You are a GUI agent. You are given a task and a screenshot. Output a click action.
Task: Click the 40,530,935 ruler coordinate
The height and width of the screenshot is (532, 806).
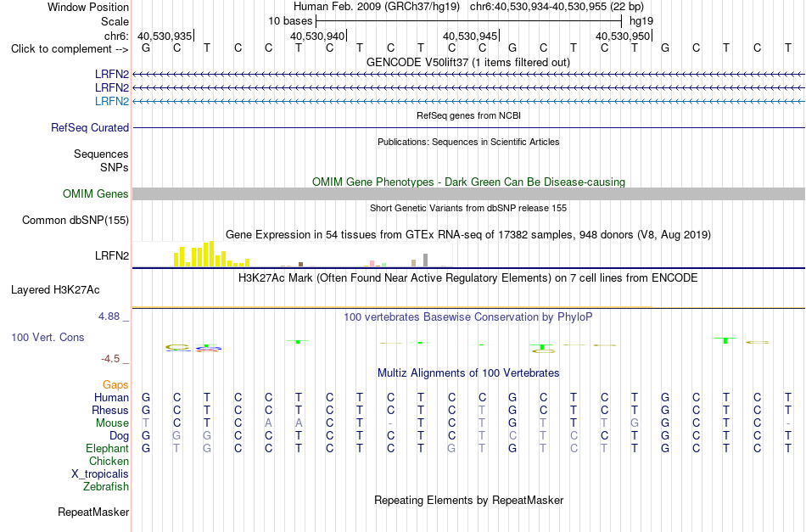click(x=165, y=36)
